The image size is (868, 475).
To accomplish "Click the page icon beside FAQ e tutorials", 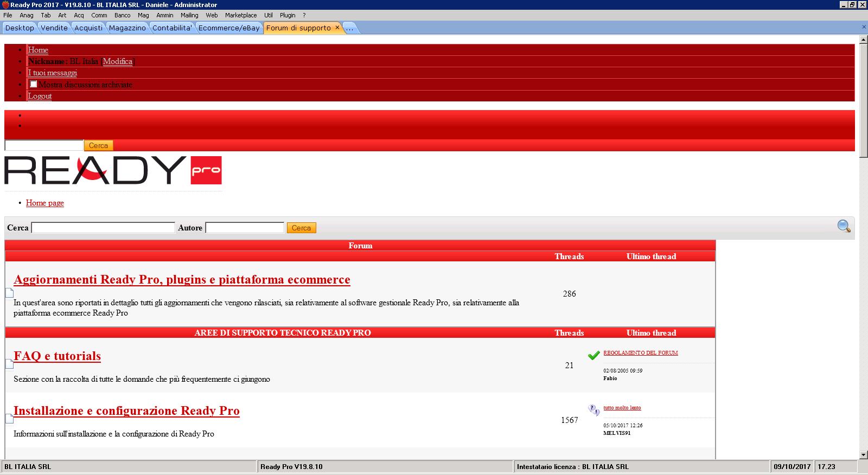I will point(9,363).
